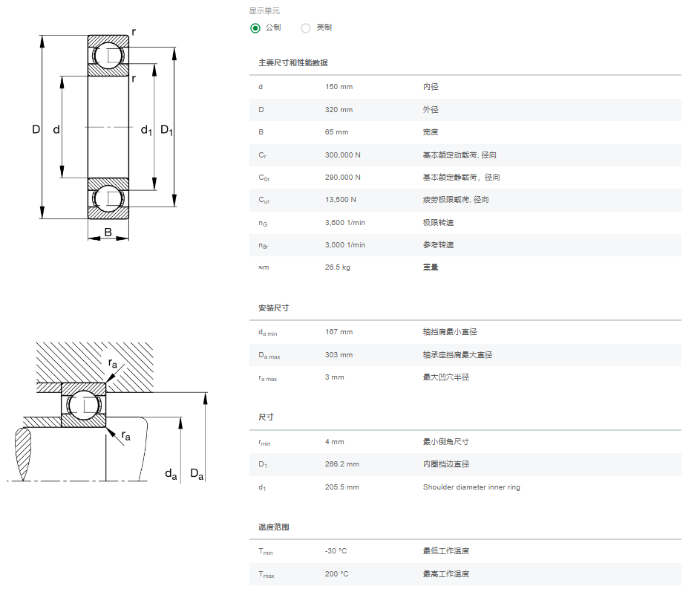Click the C0r symbol in the table
This screenshot has width=700, height=595.
point(264,178)
